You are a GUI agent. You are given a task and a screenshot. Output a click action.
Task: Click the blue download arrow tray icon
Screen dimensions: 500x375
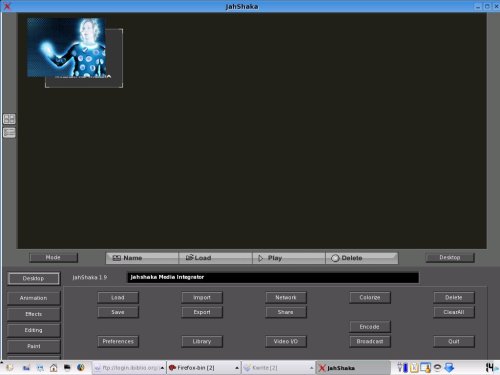(x=449, y=368)
